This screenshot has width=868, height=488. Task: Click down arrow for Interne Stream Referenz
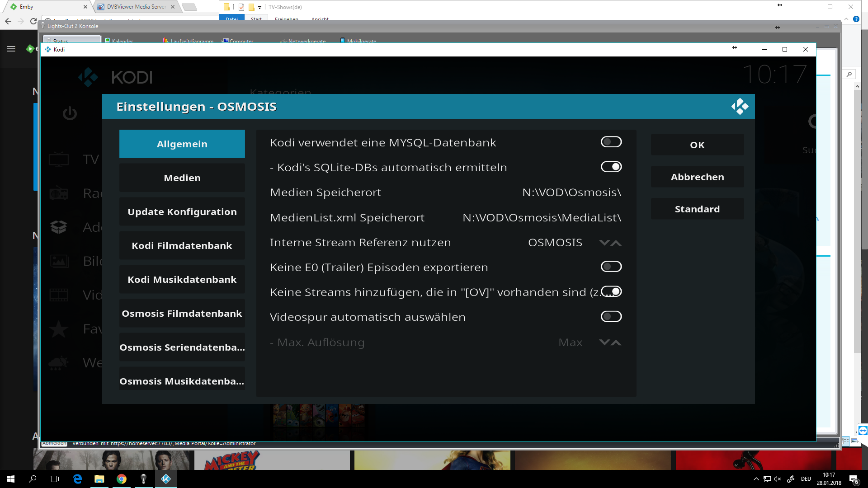point(604,243)
